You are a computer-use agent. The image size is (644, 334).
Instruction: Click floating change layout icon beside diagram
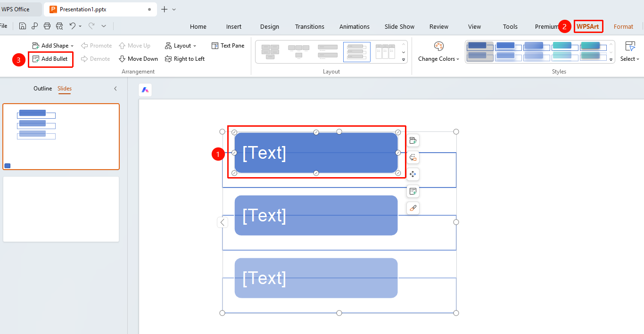(x=413, y=157)
